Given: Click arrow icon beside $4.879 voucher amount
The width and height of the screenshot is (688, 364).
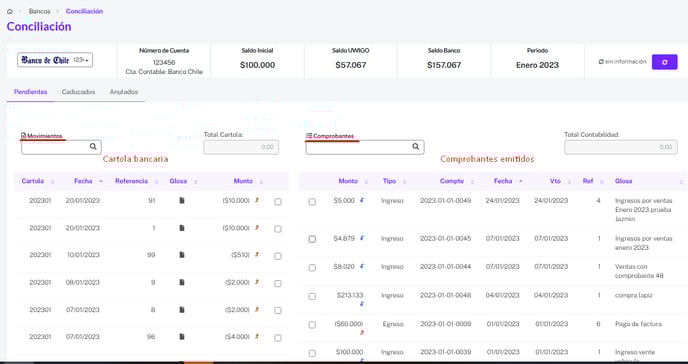Looking at the screenshot, I should click(362, 239).
